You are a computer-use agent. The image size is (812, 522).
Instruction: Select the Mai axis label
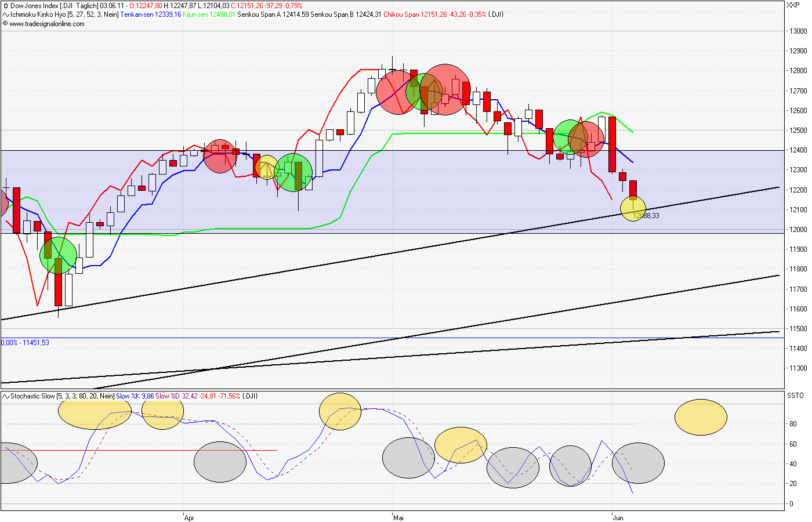[398, 518]
